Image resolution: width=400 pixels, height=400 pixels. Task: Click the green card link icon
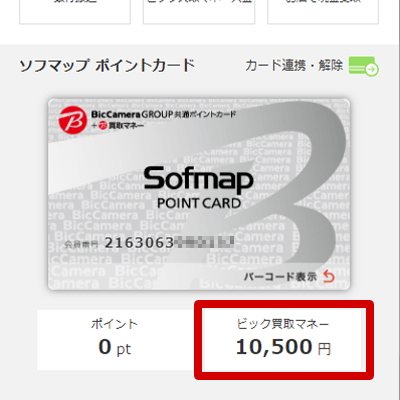[363, 66]
